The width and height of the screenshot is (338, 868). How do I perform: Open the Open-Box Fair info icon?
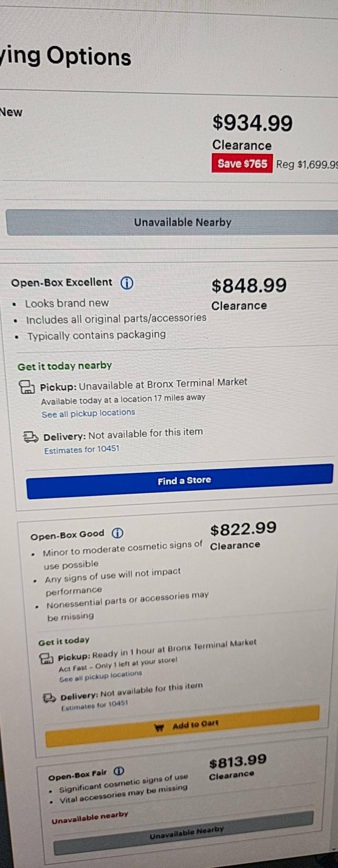click(x=119, y=770)
